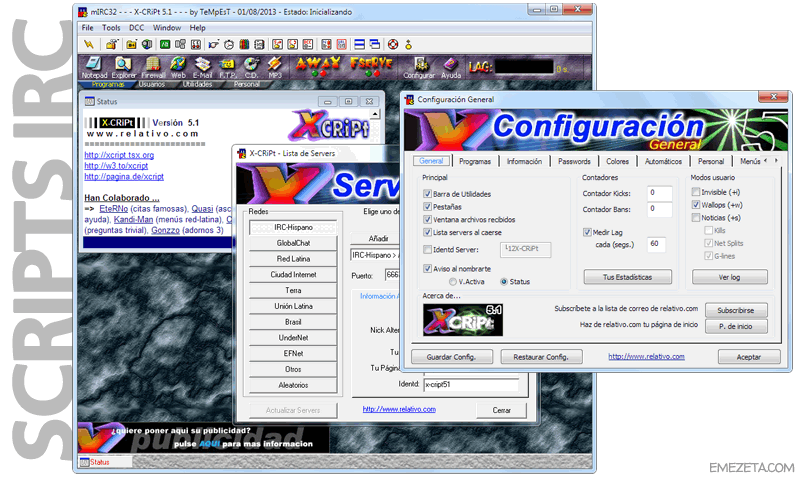Toggle the AWAY button
The image size is (800, 478).
[x=315, y=63]
